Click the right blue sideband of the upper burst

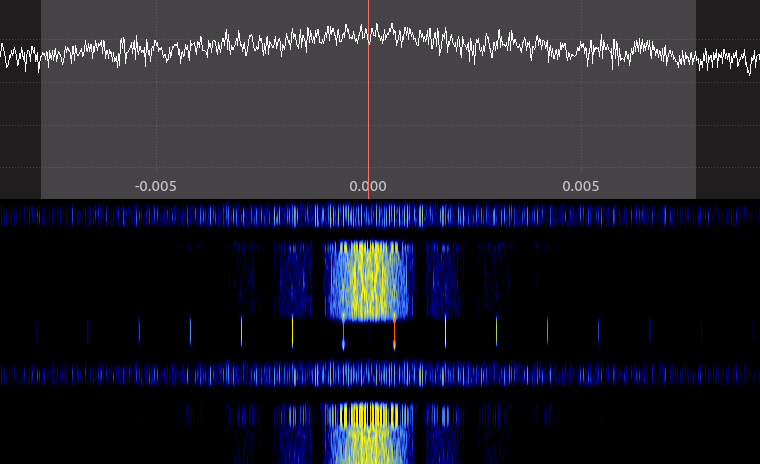tap(443, 280)
